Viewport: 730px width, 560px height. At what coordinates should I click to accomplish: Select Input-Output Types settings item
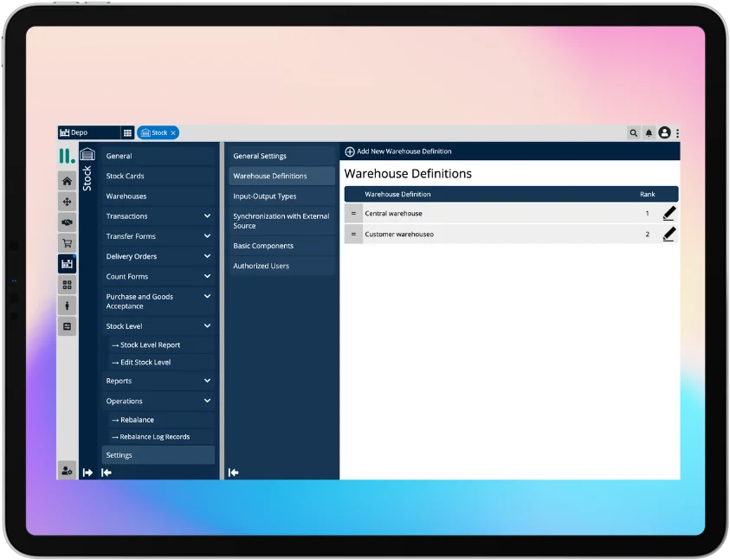[x=265, y=196]
